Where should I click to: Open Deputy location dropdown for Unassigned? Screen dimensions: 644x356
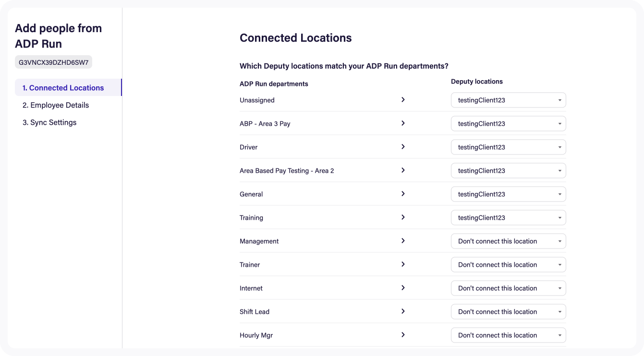tap(509, 100)
